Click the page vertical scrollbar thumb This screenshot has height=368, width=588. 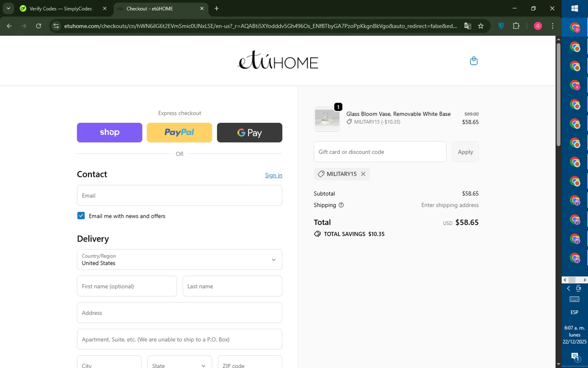coord(558,94)
